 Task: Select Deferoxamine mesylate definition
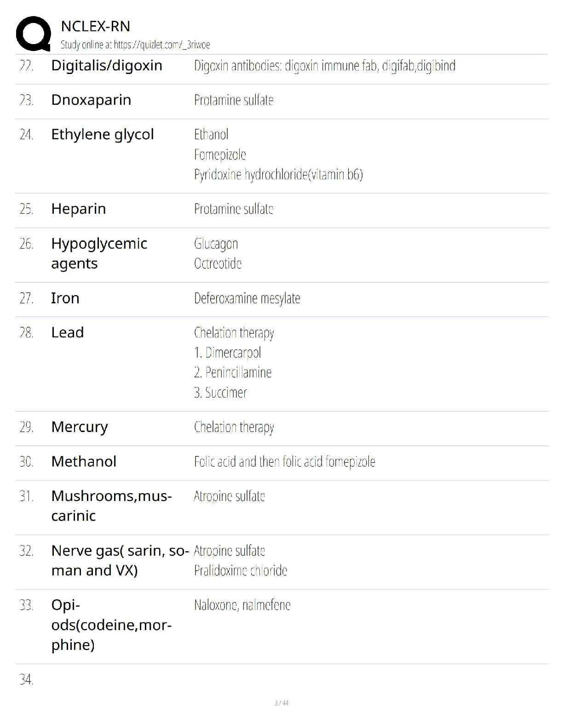247,299
